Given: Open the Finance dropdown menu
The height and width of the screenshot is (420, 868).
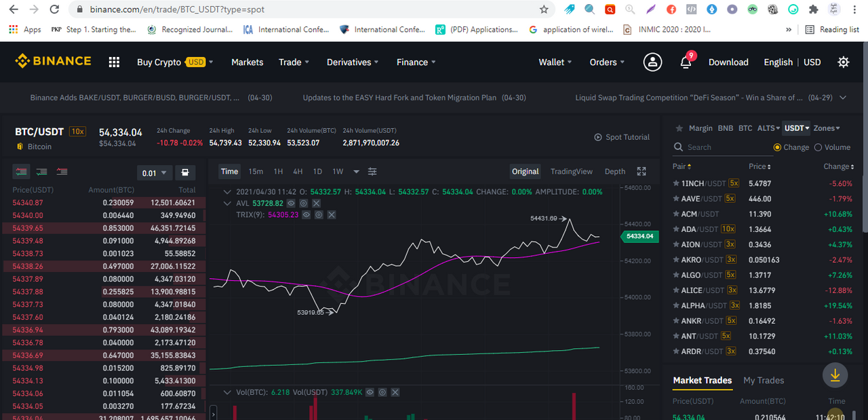Looking at the screenshot, I should point(416,62).
